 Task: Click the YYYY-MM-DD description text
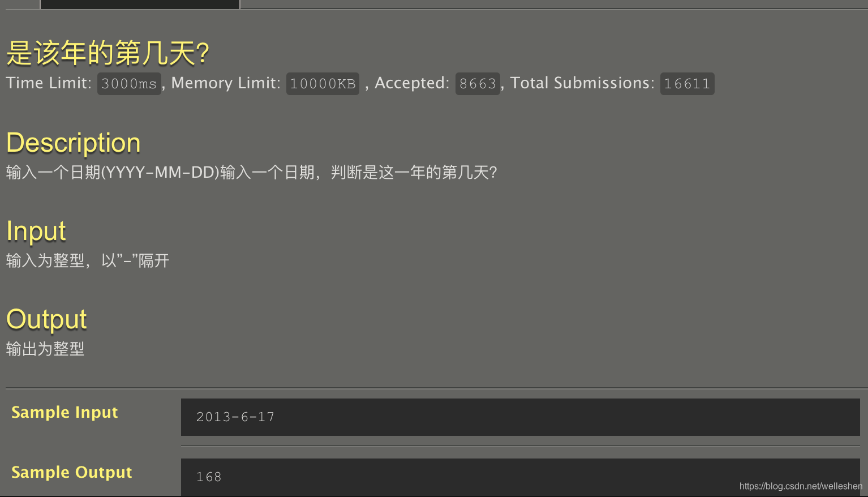point(160,172)
